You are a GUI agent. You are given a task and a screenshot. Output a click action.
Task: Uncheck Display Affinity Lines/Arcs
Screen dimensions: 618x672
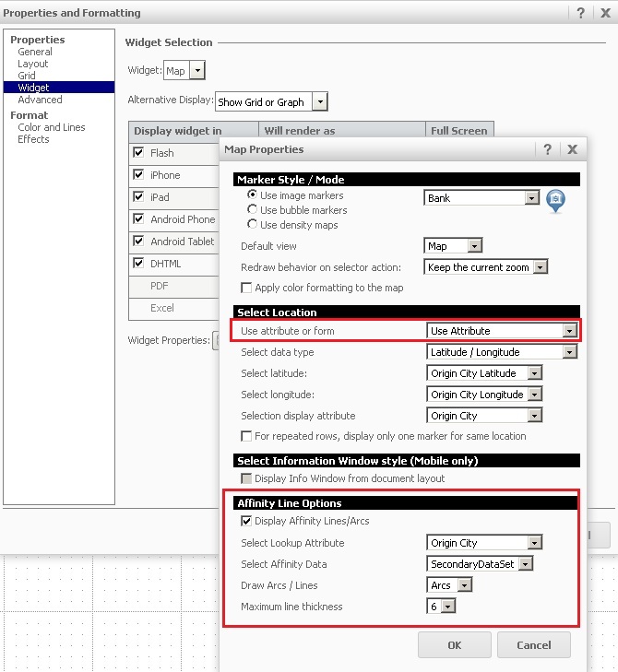[246, 522]
